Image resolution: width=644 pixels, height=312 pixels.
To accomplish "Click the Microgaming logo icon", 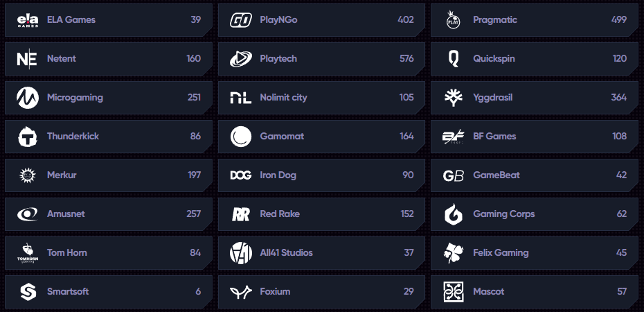I will [28, 98].
